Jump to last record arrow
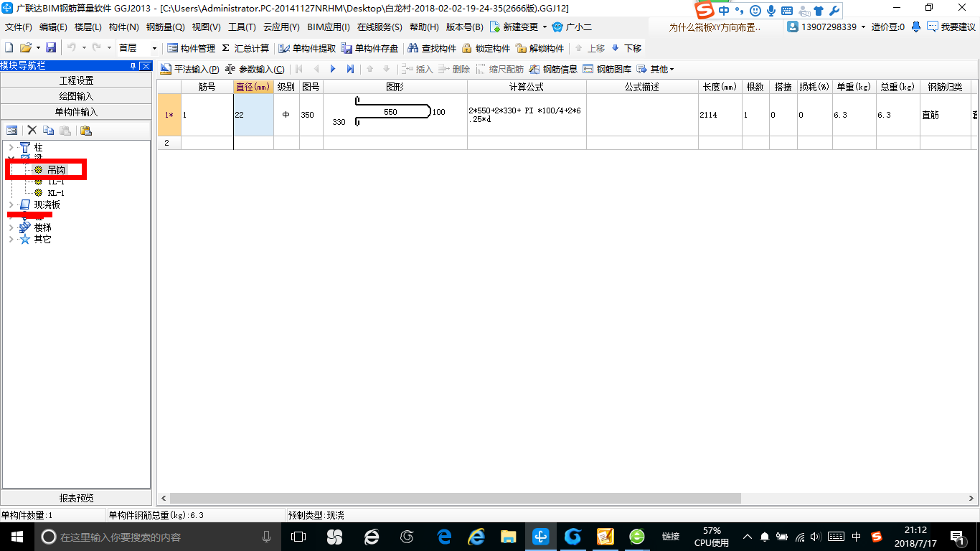 [x=350, y=70]
